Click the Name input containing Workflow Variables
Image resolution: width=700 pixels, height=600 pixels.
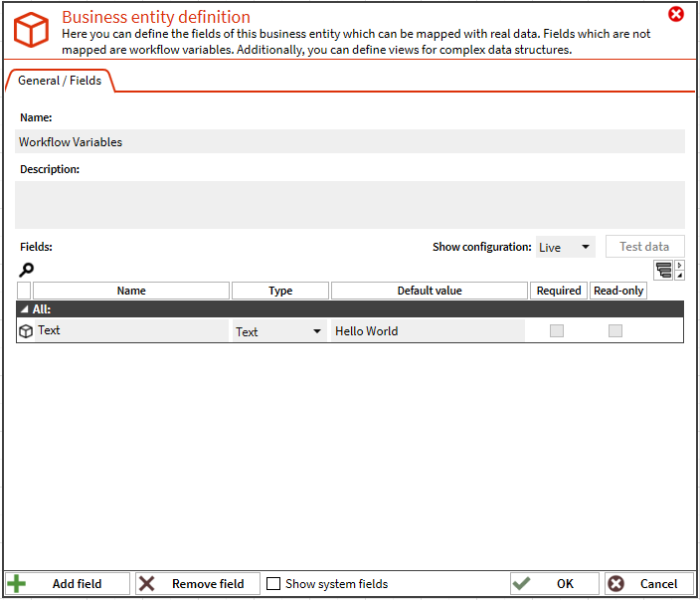(x=350, y=142)
